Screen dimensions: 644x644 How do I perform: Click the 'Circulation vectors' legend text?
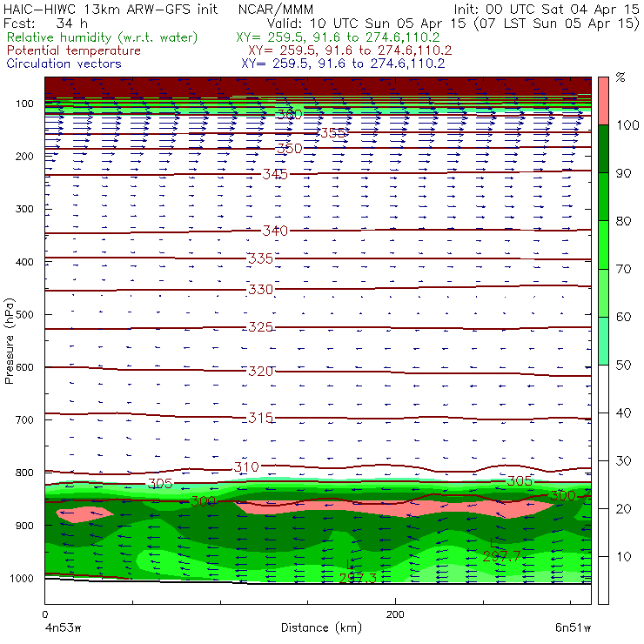tap(64, 64)
